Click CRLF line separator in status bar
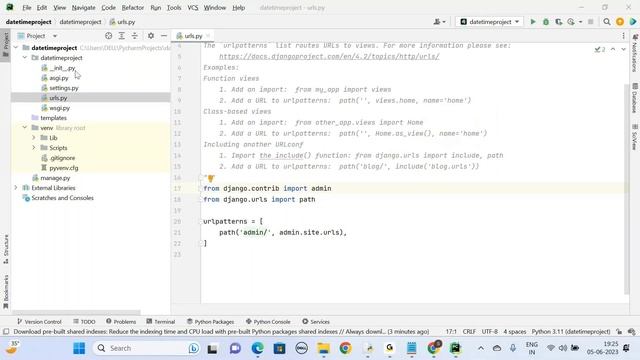The image size is (640, 360). point(469,331)
